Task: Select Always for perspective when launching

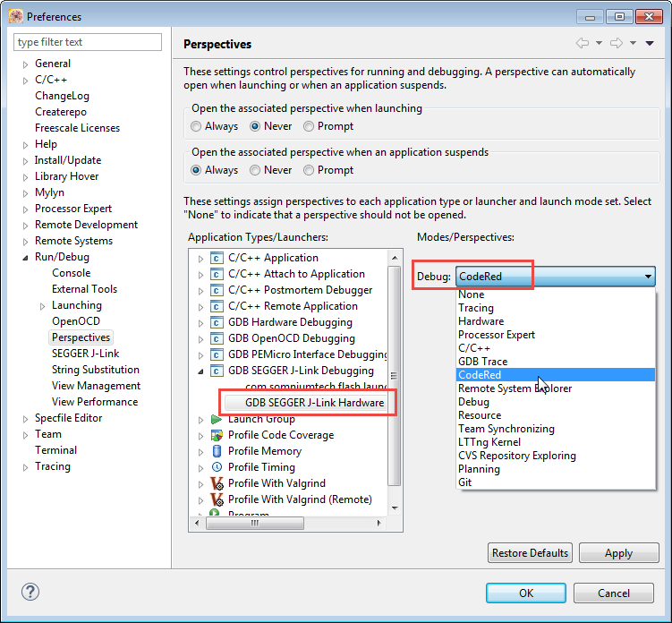Action: point(196,126)
